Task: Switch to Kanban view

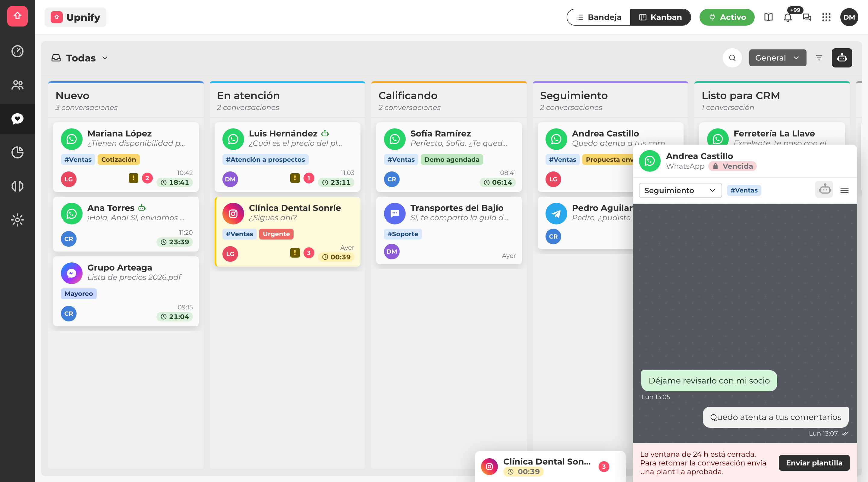Action: tap(660, 17)
